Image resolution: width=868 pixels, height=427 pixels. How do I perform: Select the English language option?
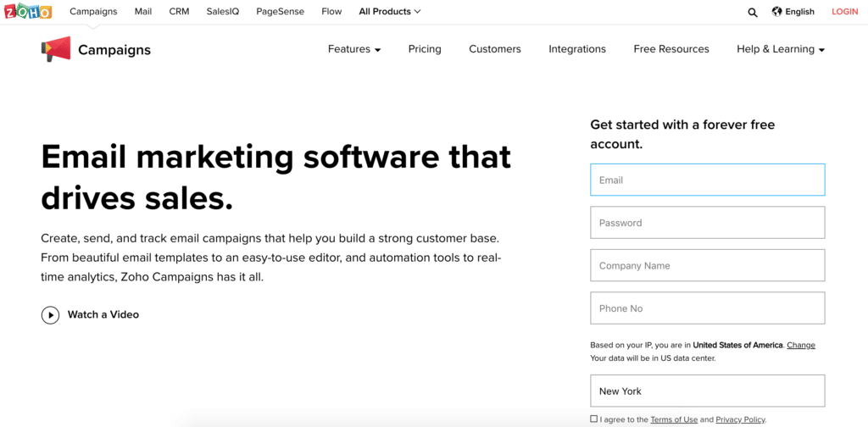click(799, 12)
